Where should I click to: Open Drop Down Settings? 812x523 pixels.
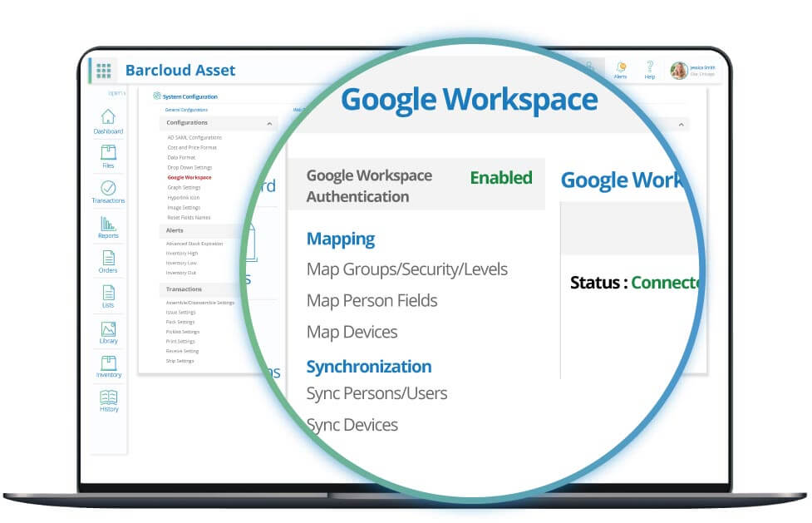click(x=189, y=167)
